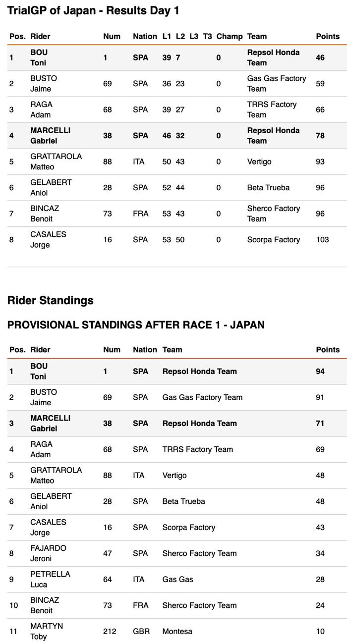
Task: Select Gabriel Marcelli's highlighted Day 1 row
Action: coord(173,136)
